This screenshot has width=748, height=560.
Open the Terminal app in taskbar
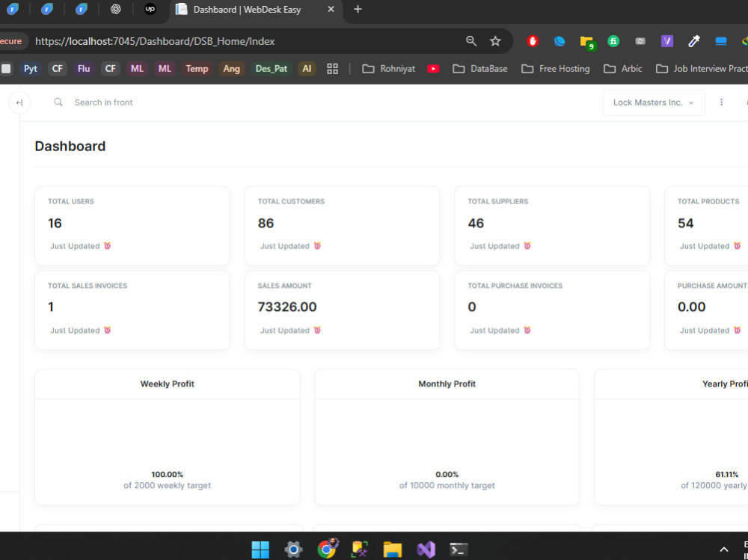coord(459,549)
